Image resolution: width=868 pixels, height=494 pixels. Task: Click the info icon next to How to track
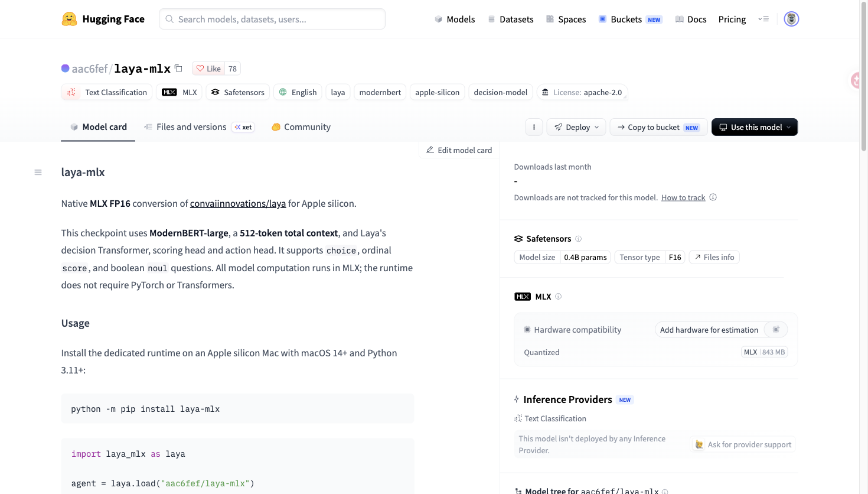pyautogui.click(x=713, y=197)
